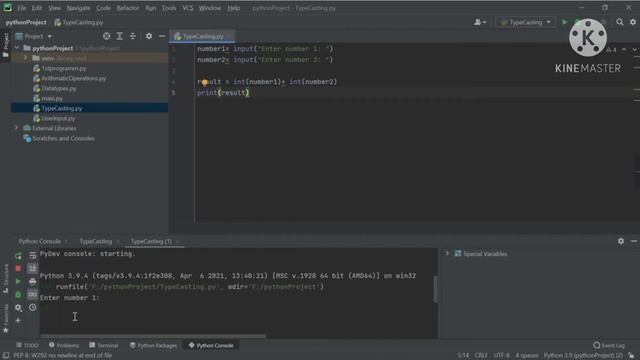
Task: Open the Window menu
Action: tap(210, 8)
